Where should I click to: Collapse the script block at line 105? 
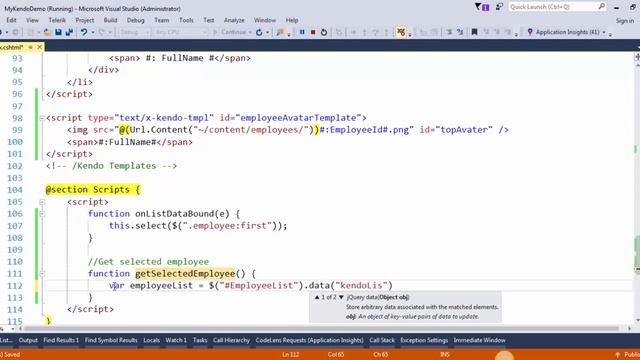42,202
